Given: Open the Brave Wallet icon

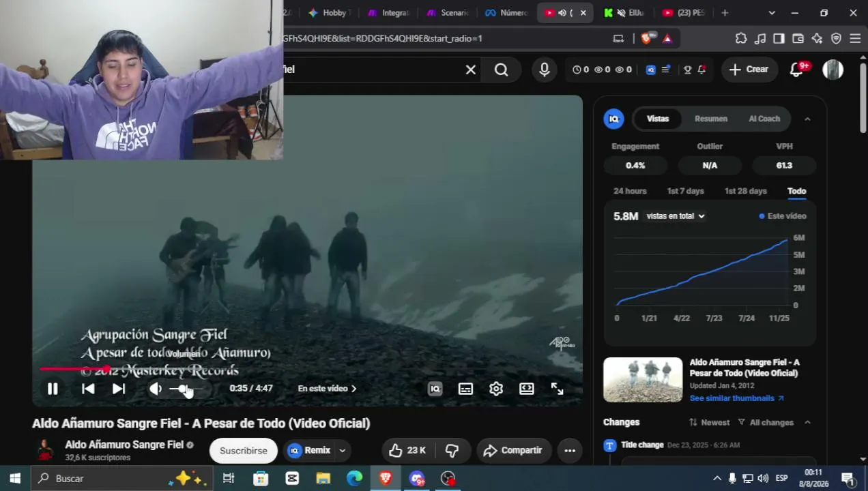Looking at the screenshot, I should point(798,39).
